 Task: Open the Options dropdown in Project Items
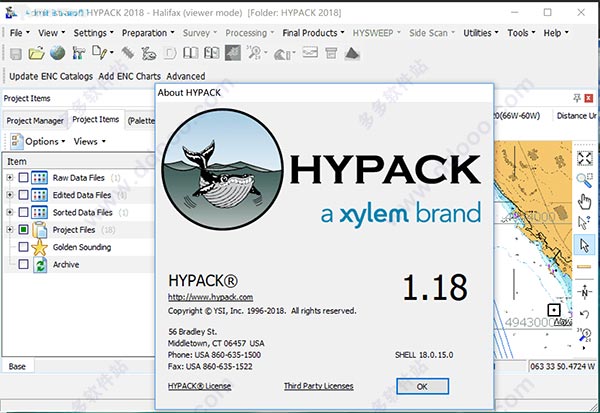tap(45, 142)
